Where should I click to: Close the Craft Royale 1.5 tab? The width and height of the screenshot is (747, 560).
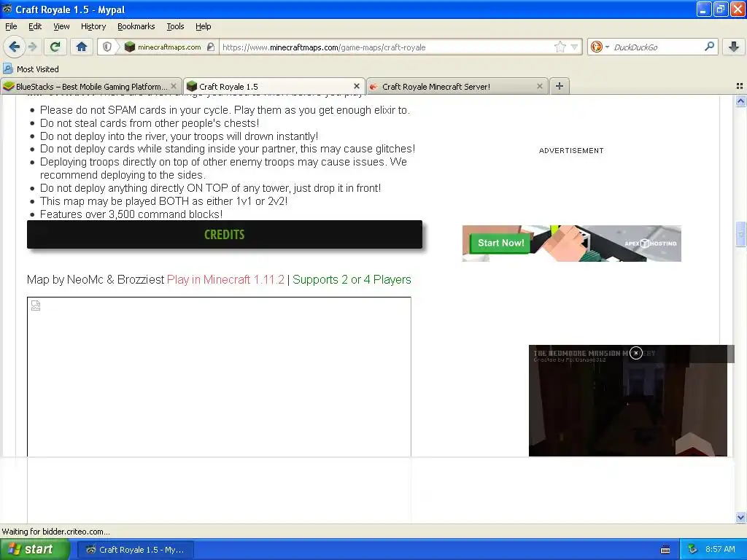click(357, 86)
